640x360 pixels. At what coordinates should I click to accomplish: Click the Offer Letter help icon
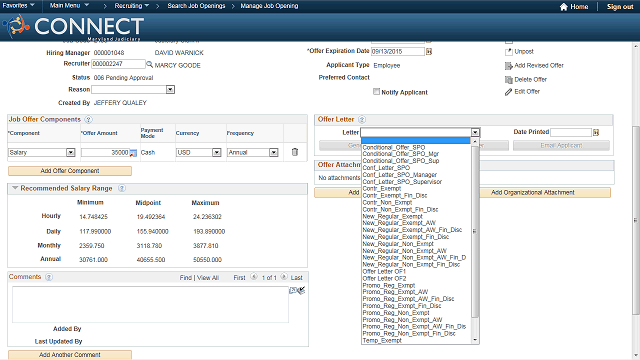coord(362,120)
